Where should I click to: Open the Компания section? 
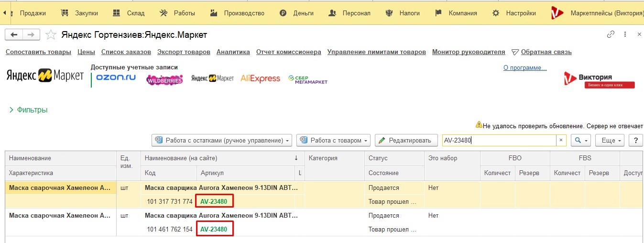[456, 13]
